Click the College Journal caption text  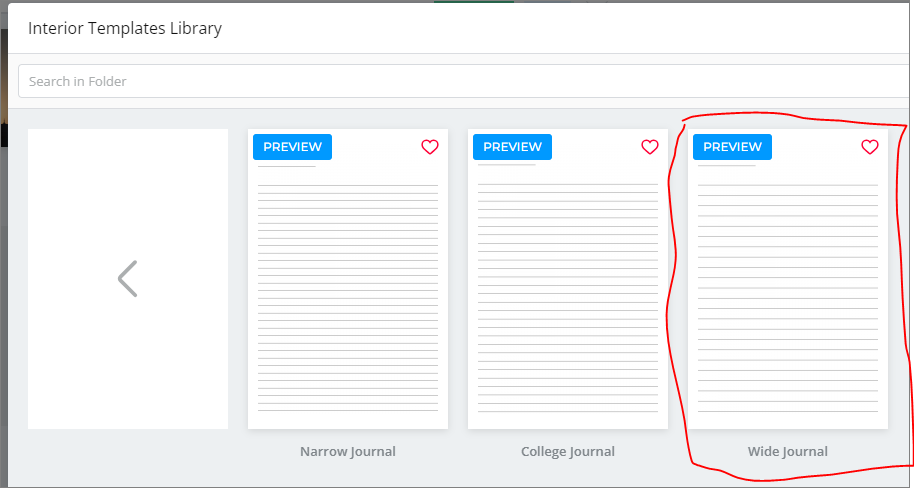click(568, 451)
